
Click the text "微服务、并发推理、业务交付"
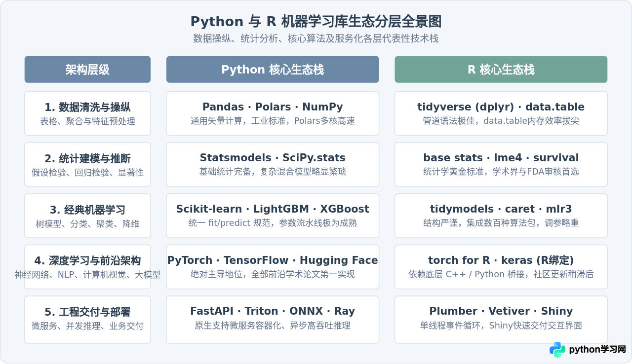(x=87, y=327)
